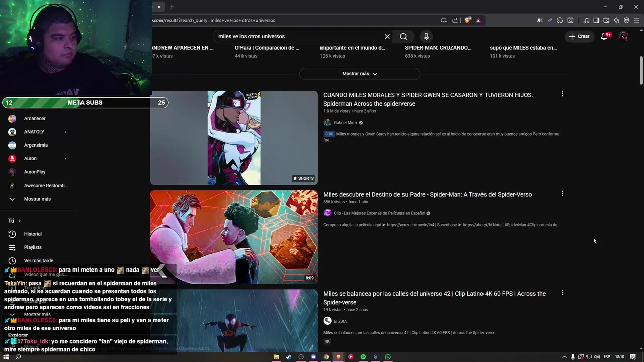Open the YouTube account avatar menu
This screenshot has width=644, height=362.
[623, 36]
